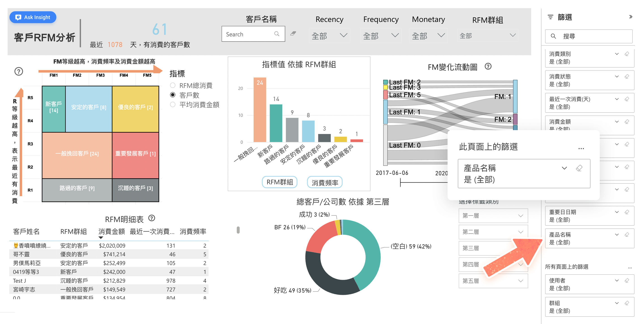
Task: Sort table by 消費頻率 column header
Action: (193, 232)
